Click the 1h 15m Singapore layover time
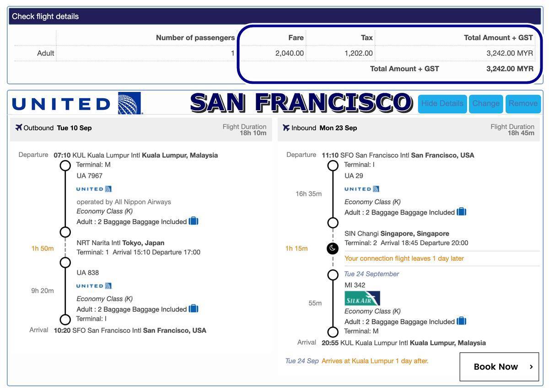The height and width of the screenshot is (392, 549). 296,248
